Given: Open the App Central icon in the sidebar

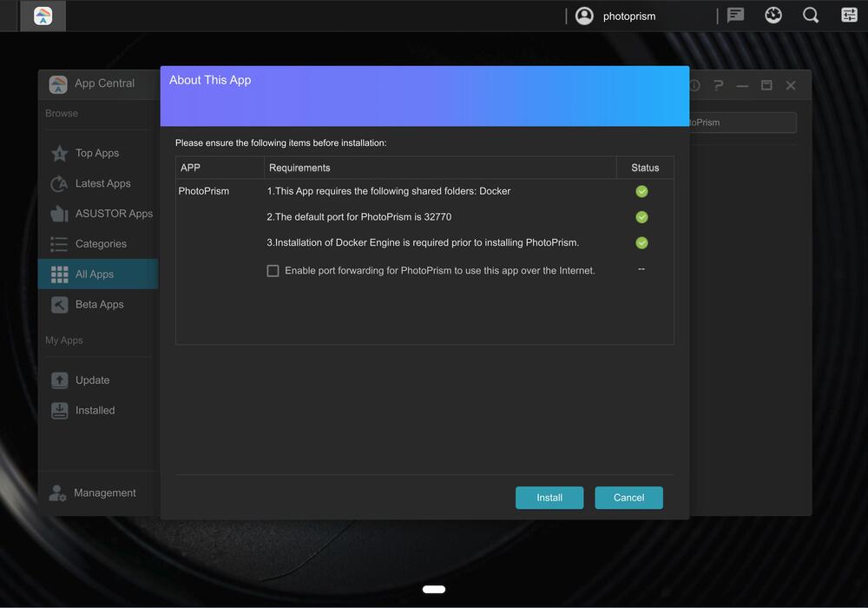Looking at the screenshot, I should 57,83.
